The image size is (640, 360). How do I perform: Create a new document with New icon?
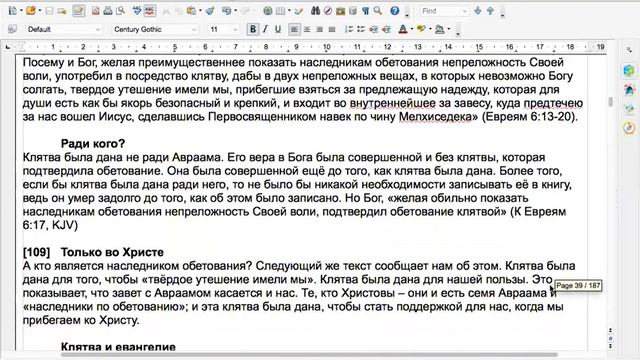point(13,11)
